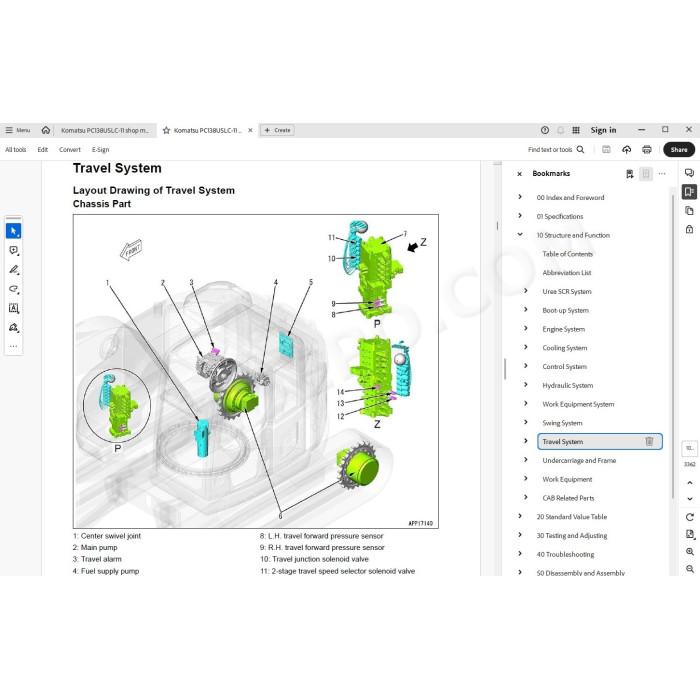Select the sign/stamp tool
Screen dimensions: 700x700
coord(13,327)
